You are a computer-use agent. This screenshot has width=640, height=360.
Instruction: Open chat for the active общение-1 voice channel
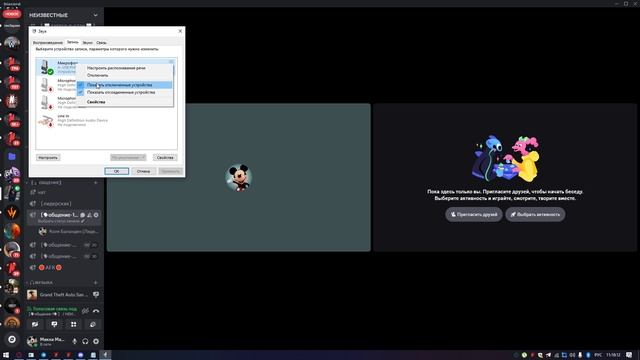click(x=83, y=215)
